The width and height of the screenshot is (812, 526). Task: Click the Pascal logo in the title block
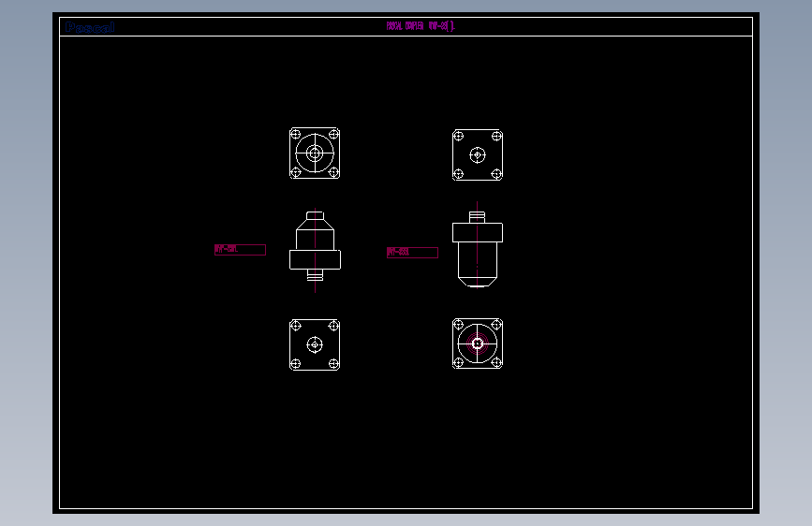point(90,27)
